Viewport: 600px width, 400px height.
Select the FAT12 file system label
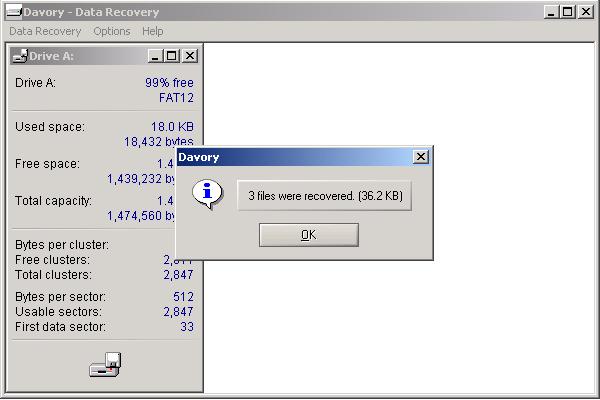tap(176, 98)
